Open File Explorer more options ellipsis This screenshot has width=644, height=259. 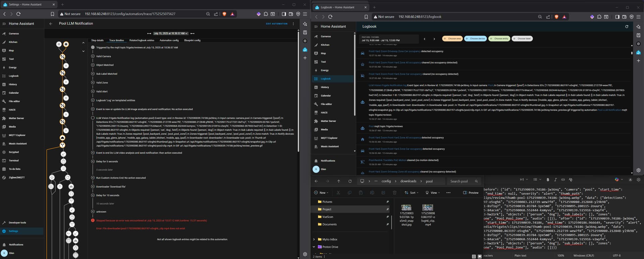point(448,192)
